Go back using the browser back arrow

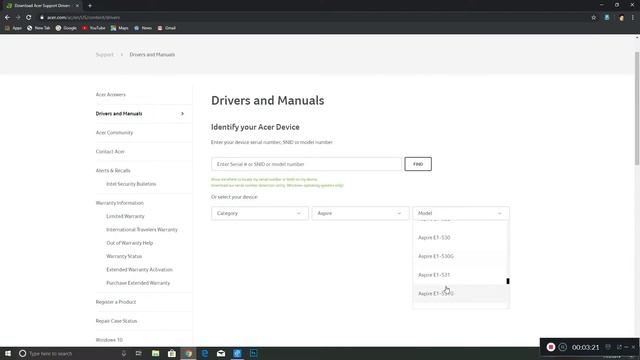[x=7, y=18]
